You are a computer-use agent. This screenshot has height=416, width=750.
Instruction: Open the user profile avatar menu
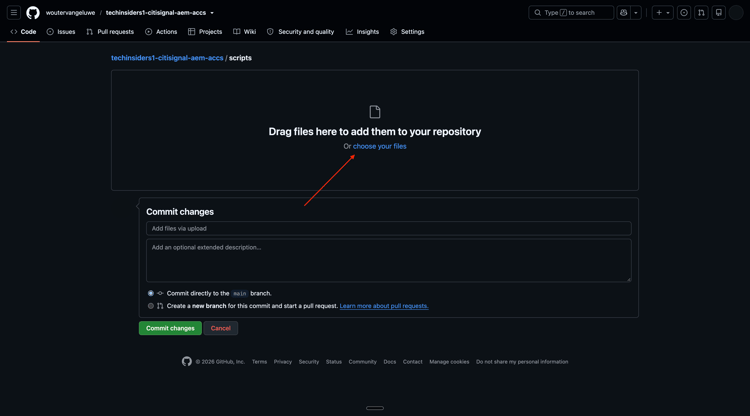[736, 13]
